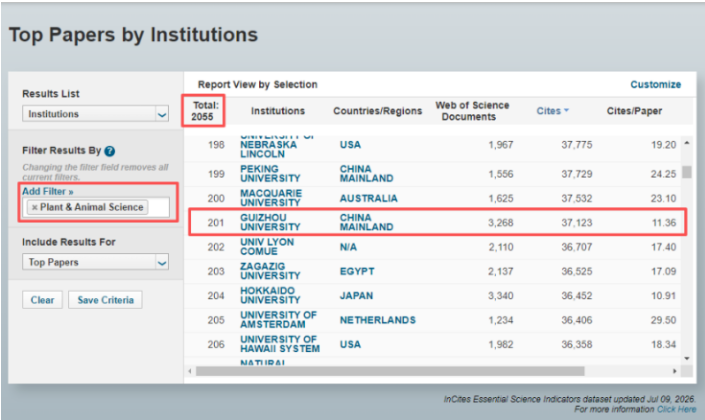Open University of Amsterdam link
Image resolution: width=705 pixels, height=420 pixels.
[278, 319]
